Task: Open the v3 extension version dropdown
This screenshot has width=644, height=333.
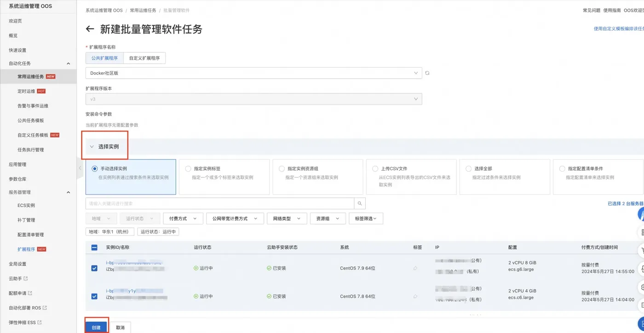Action: tap(253, 99)
